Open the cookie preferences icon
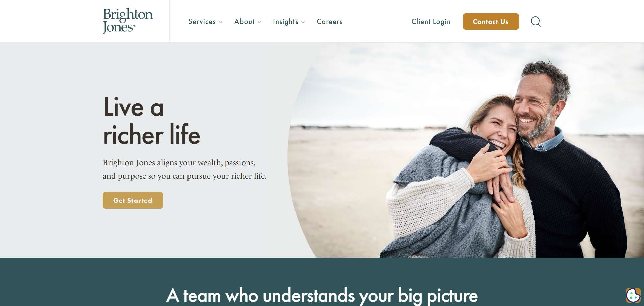 (x=633, y=295)
